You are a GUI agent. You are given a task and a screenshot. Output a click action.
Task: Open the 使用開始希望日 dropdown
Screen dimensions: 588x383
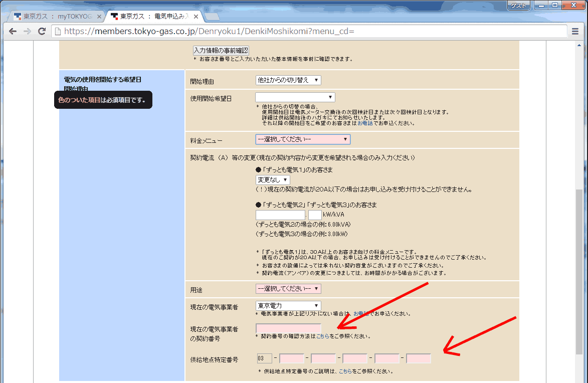pyautogui.click(x=295, y=97)
